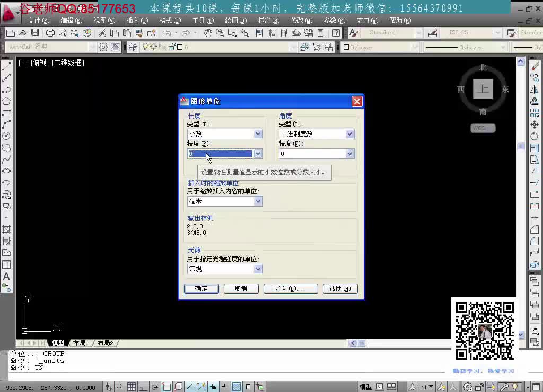Screen dimensions: 543x392
Task: Click 北 on the ViewCube compass
Action: pyautogui.click(x=482, y=67)
